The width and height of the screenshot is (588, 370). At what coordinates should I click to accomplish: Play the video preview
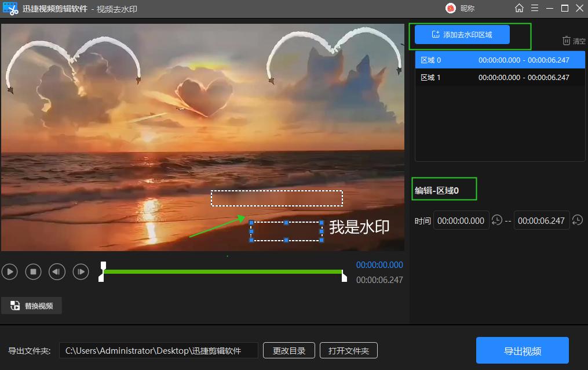10,271
